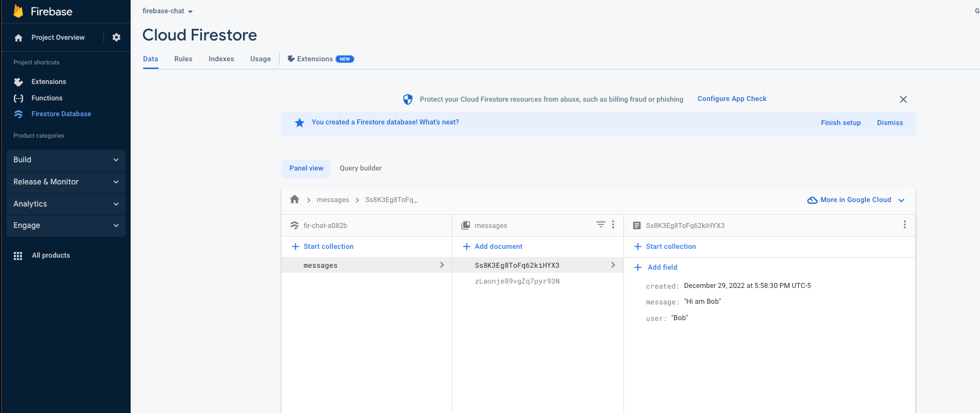Open Functions in project shortcuts
Viewport: 980px width, 413px height.
(x=47, y=99)
